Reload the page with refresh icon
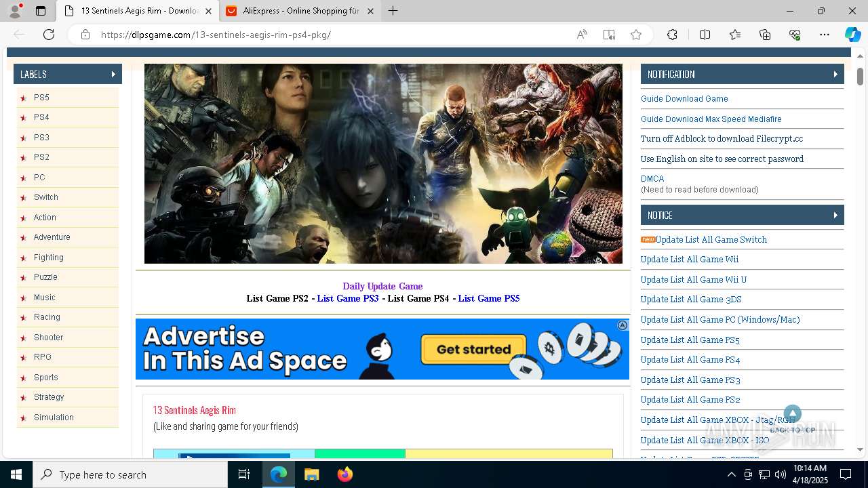The image size is (868, 488). [49, 35]
